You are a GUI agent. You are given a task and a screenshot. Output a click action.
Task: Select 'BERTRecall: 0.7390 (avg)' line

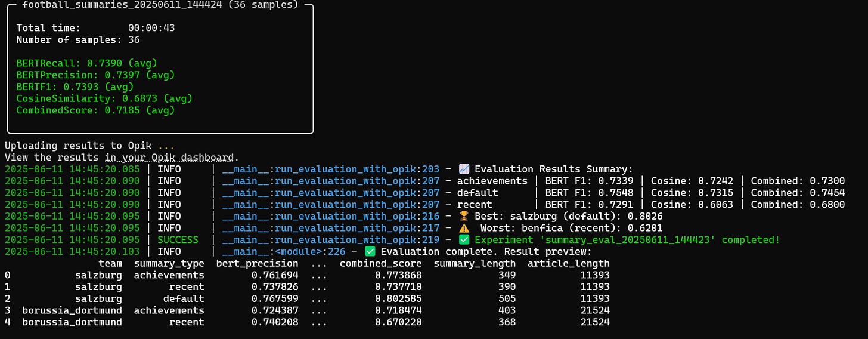(x=87, y=63)
